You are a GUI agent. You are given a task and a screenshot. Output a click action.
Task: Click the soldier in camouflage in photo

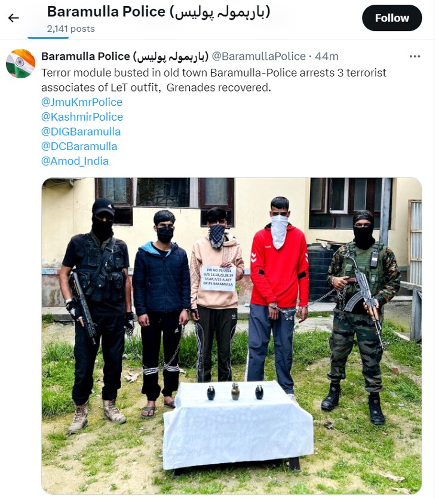coord(361,315)
